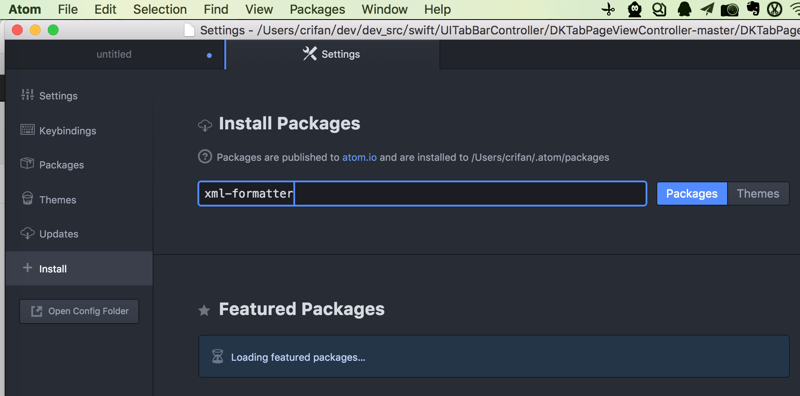Open Themes via the paint bucket icon
Screen dimensions: 800x396
(x=27, y=199)
